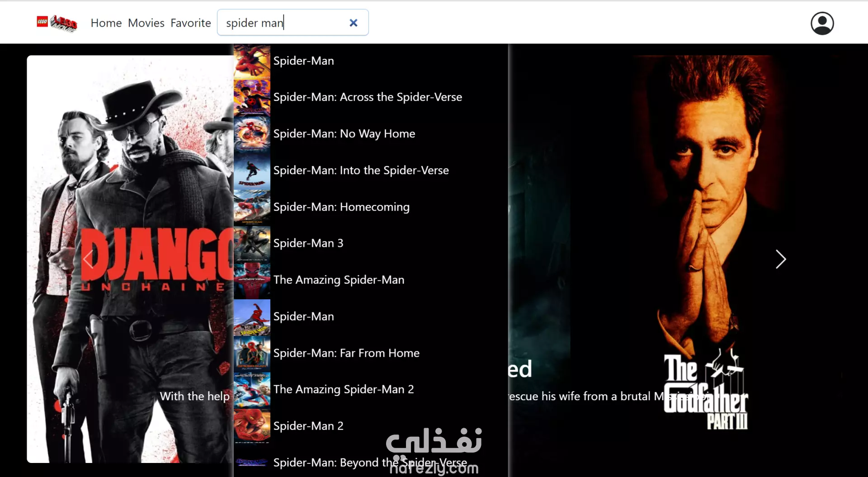Click the LEGO Movie logo
Viewport: 868px width, 477px height.
coord(57,23)
